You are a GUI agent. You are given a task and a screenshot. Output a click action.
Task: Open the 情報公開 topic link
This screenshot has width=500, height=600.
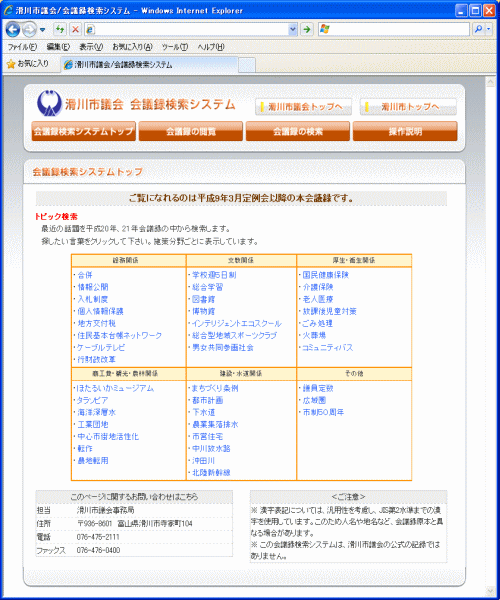pyautogui.click(x=93, y=287)
